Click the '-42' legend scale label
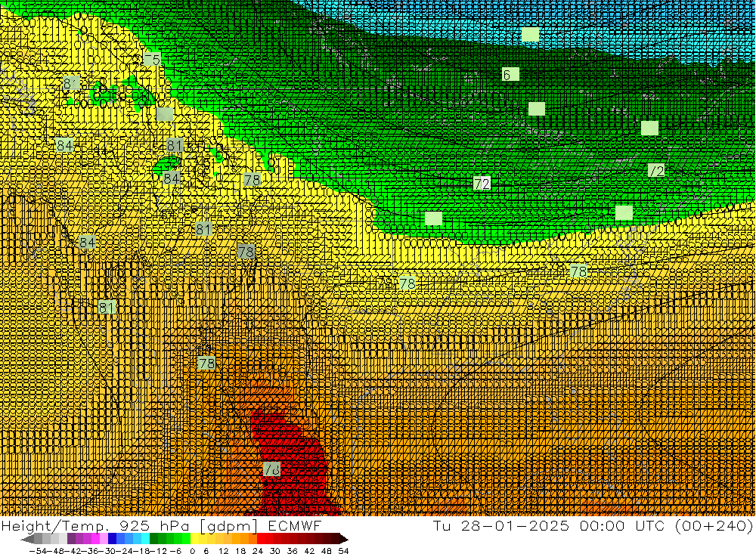Image resolution: width=756 pixels, height=554 pixels. 73,551
